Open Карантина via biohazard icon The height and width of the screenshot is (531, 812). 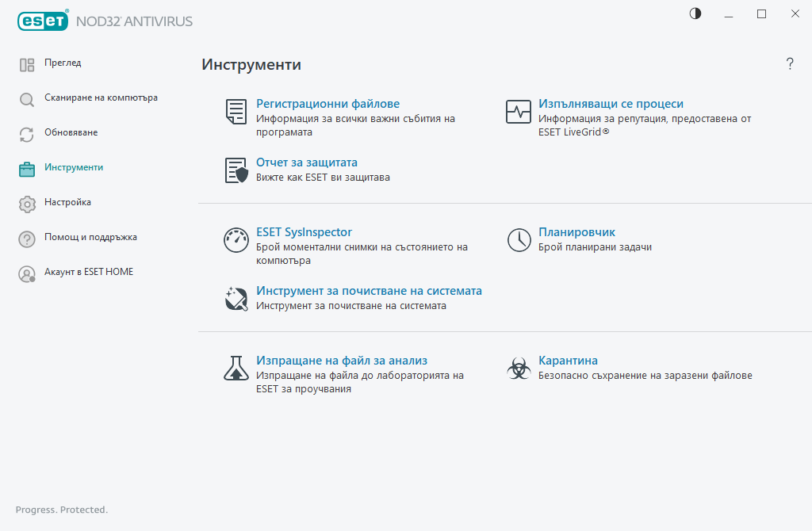(x=519, y=368)
